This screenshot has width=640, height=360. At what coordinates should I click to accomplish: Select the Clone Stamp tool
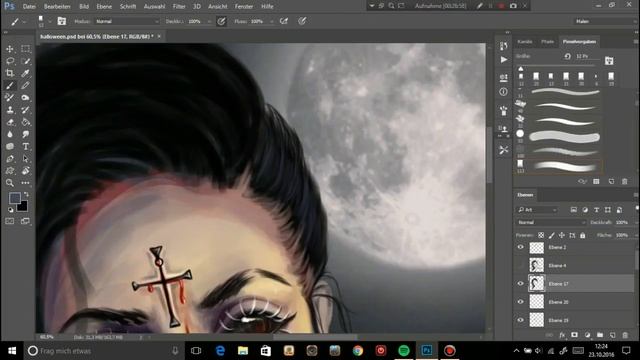10,110
